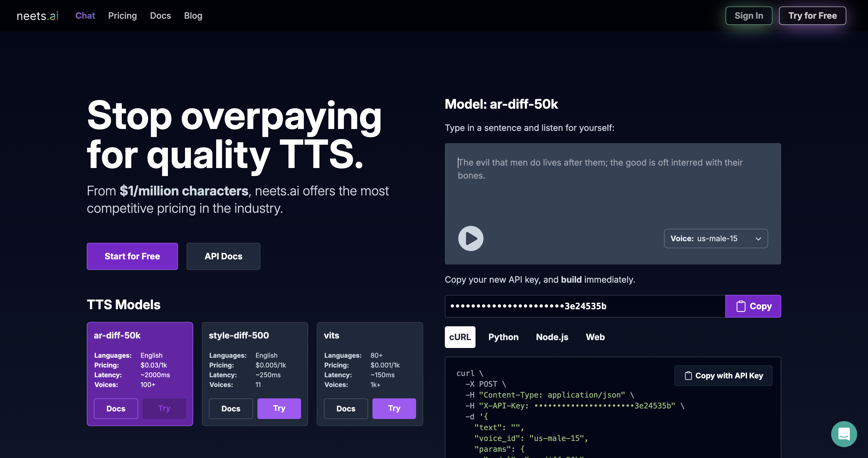868x458 pixels.
Task: Copy the API key with Copy button
Action: 753,306
